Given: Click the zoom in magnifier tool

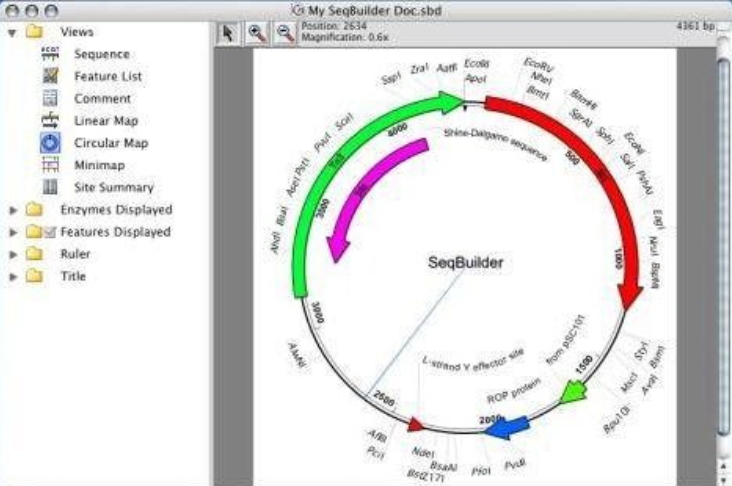Looking at the screenshot, I should coord(256,34).
